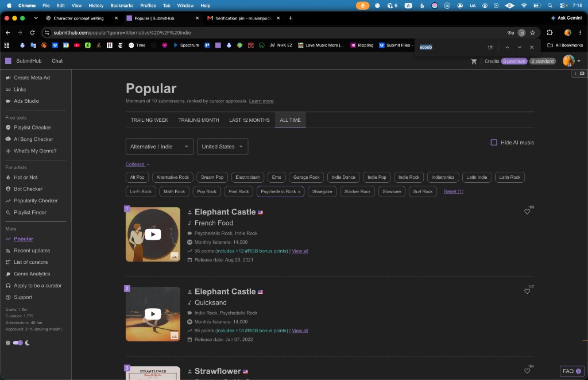
Task: Open Playlist Finder page
Action: click(30, 213)
